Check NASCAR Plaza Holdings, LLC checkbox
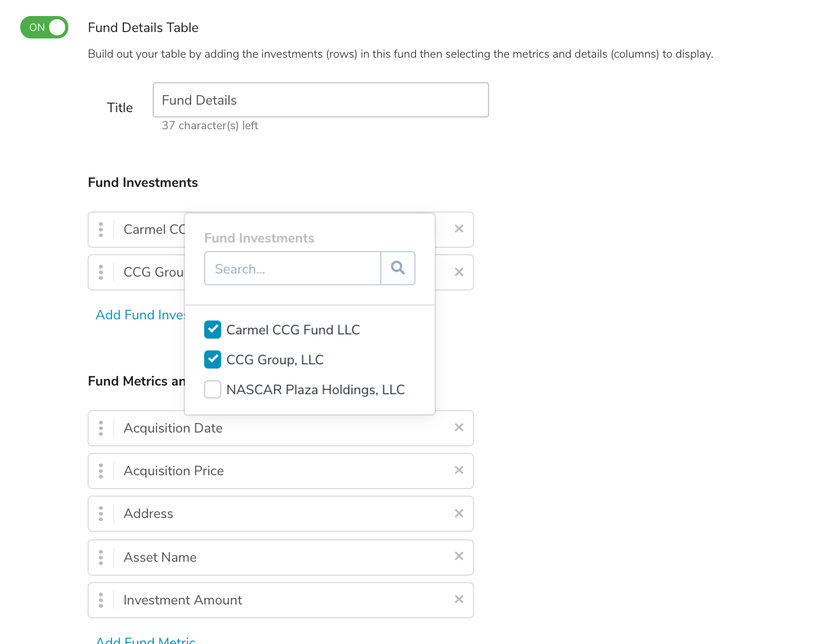Screen dimensions: 820x644 pos(212,390)
